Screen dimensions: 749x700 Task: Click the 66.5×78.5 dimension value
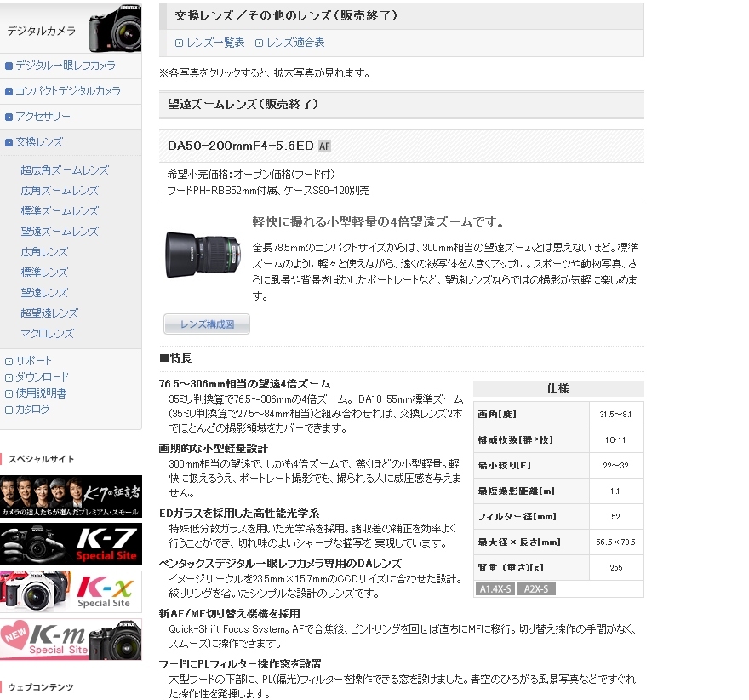(x=615, y=542)
